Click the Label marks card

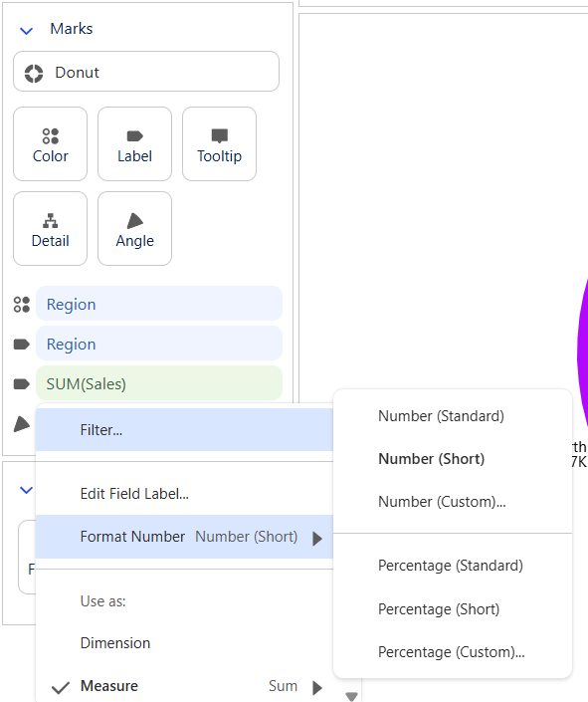click(134, 143)
